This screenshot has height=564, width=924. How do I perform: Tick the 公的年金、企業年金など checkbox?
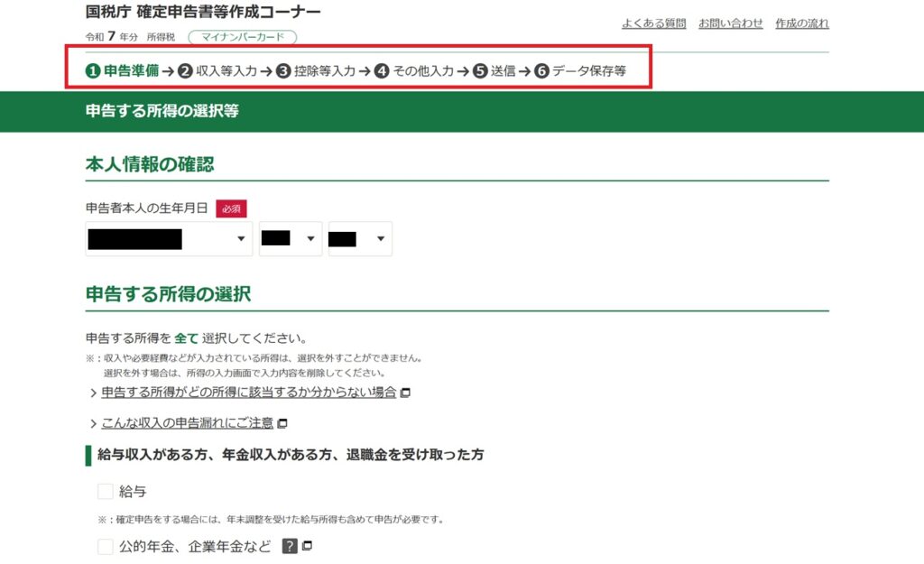(x=106, y=547)
